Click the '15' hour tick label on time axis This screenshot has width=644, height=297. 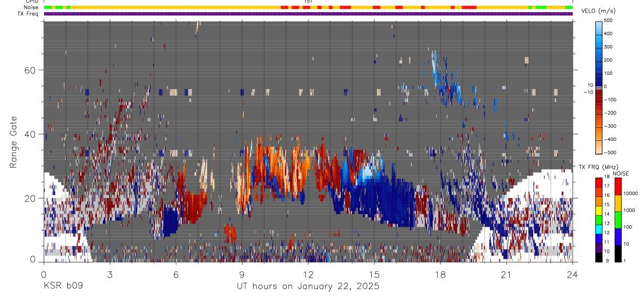(x=374, y=275)
